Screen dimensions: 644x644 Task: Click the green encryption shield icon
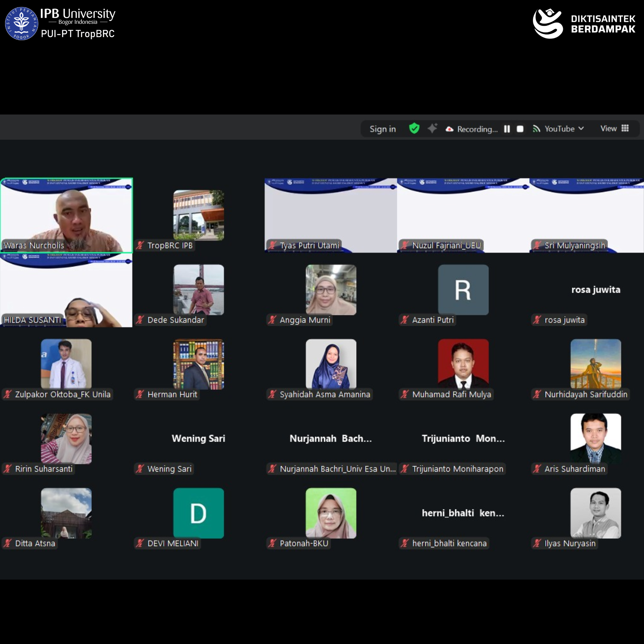tap(414, 128)
